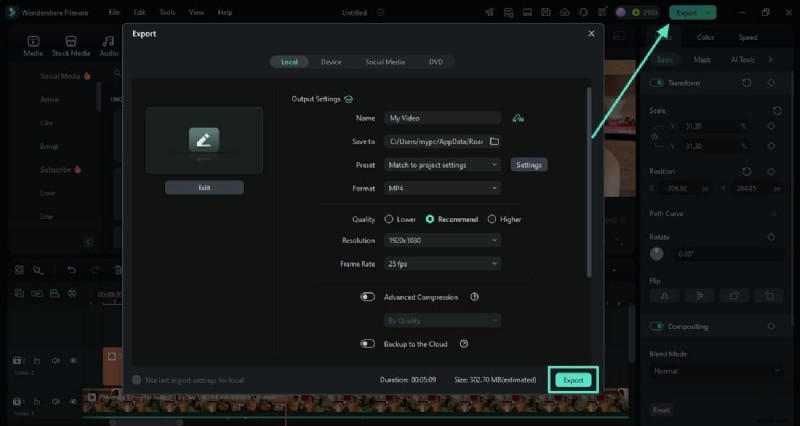The height and width of the screenshot is (426, 800).
Task: Click the Media panel icon
Action: coord(32,46)
